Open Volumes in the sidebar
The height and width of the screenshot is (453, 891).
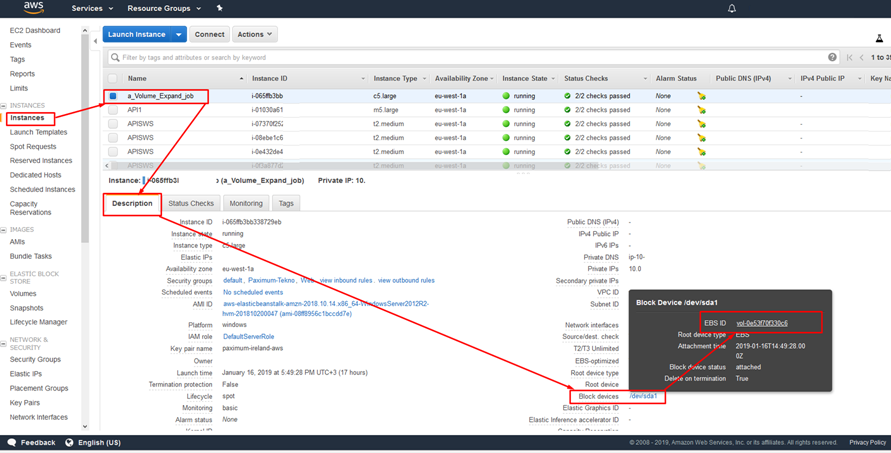click(23, 294)
